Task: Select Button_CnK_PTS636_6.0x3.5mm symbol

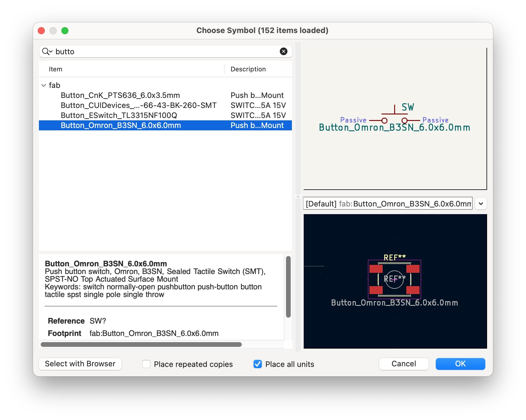Action: pyautogui.click(x=165, y=95)
